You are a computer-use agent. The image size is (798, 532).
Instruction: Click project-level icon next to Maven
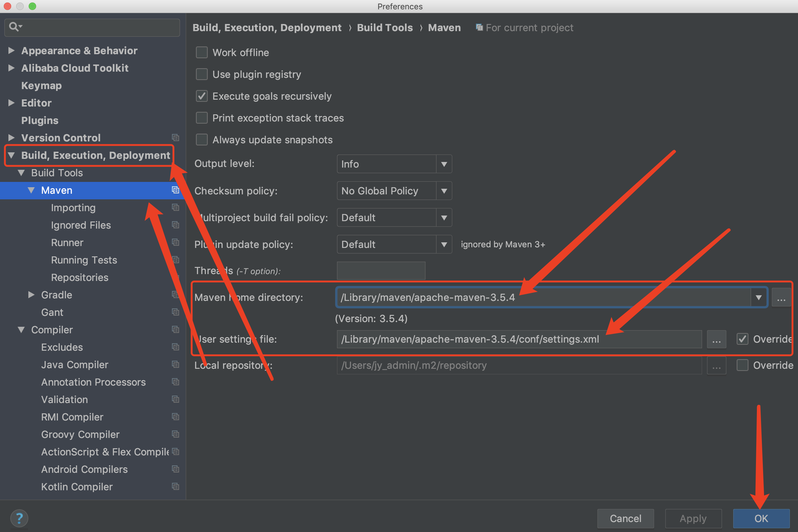175,190
